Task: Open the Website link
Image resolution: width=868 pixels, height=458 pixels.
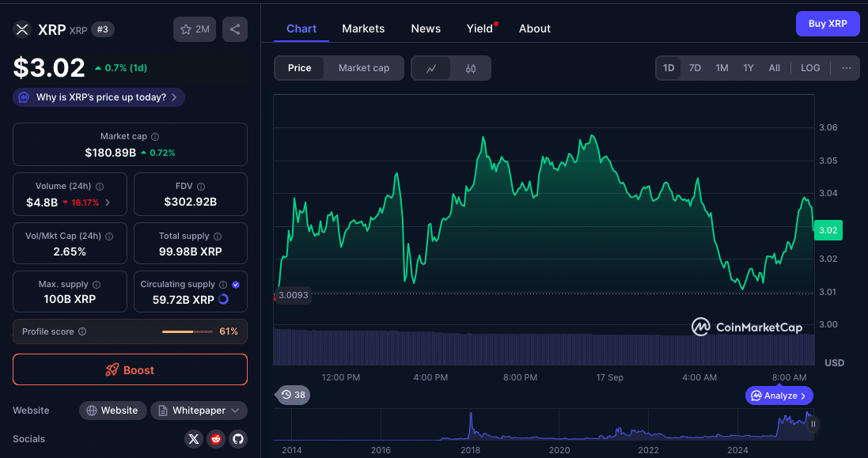Action: [x=112, y=411]
